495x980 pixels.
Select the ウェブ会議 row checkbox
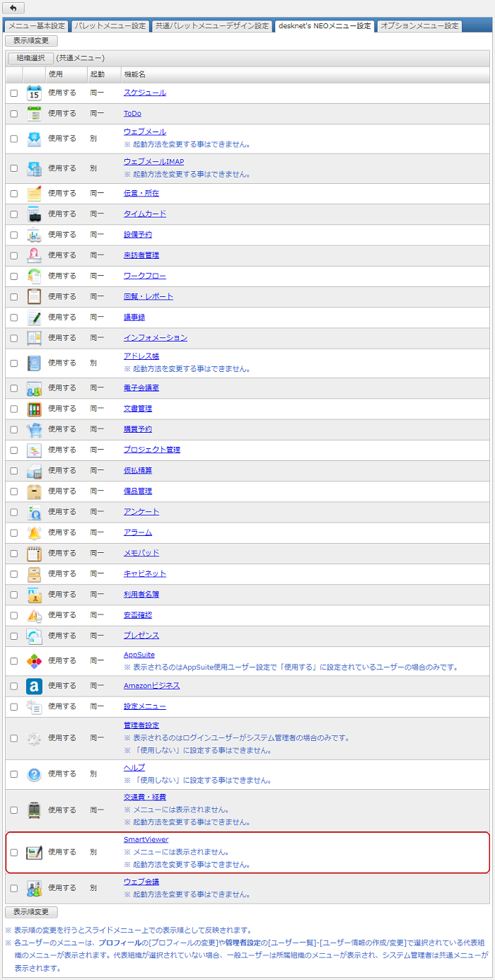(14, 888)
